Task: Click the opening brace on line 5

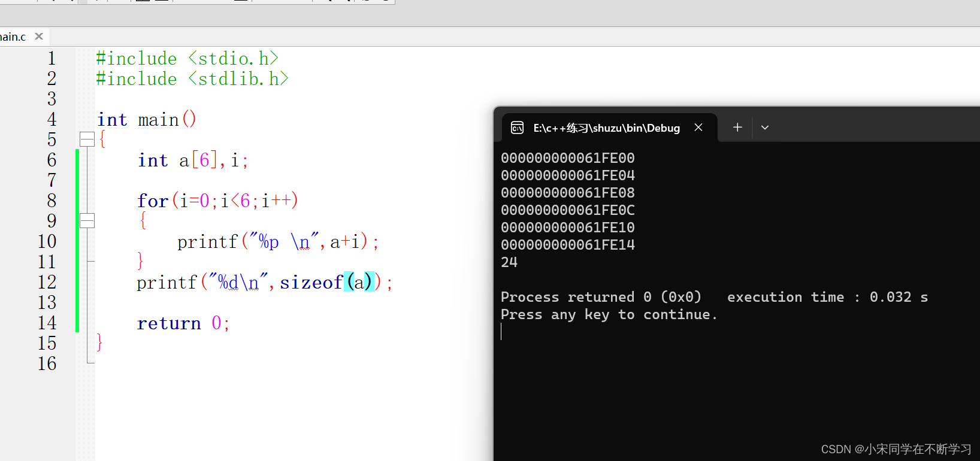Action: (102, 139)
